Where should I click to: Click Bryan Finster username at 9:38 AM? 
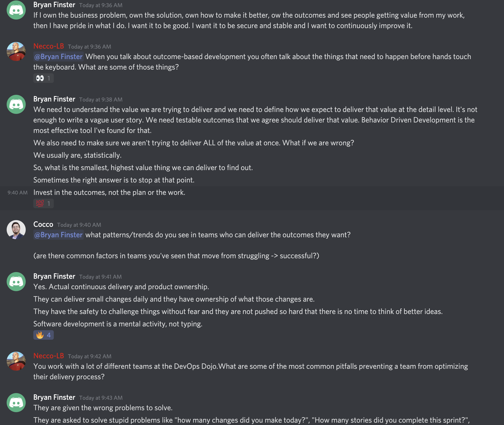point(54,99)
